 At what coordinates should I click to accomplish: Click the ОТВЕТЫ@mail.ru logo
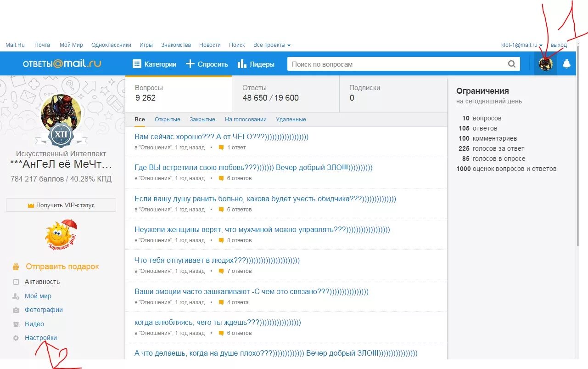62,64
